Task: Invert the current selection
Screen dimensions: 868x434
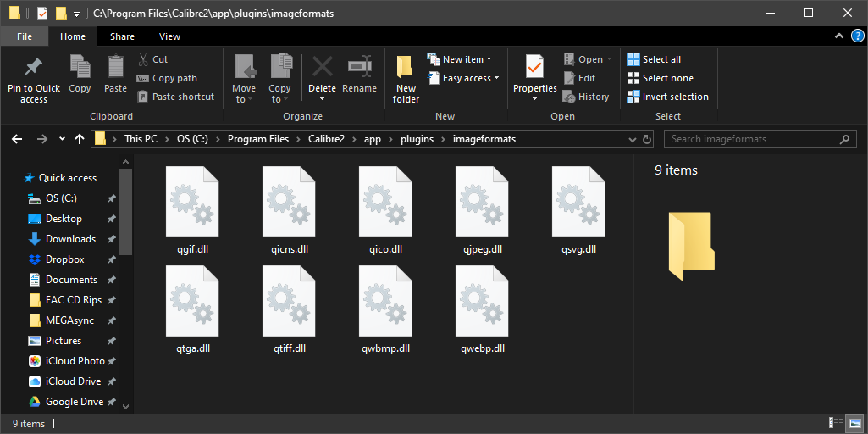Action: tap(667, 97)
